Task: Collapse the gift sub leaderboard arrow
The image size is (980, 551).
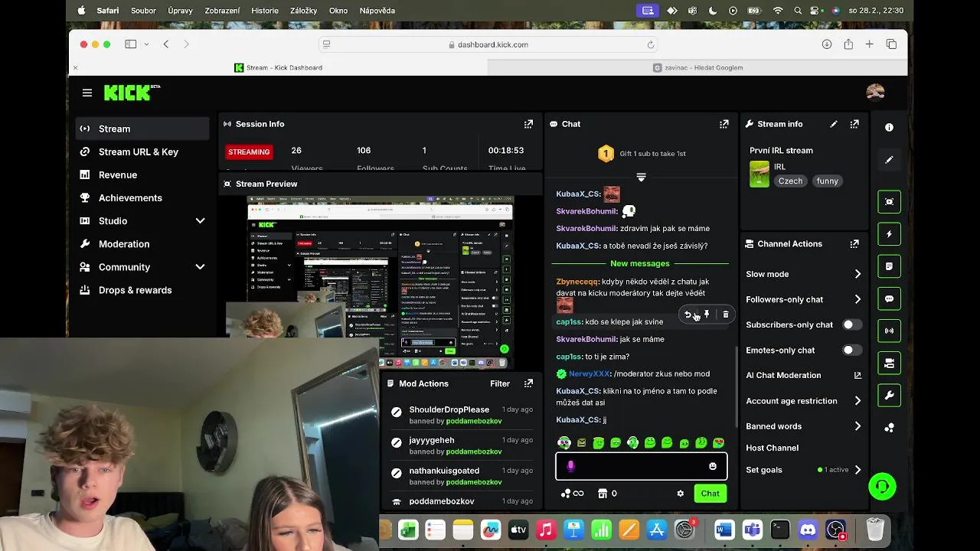Action: [x=642, y=178]
